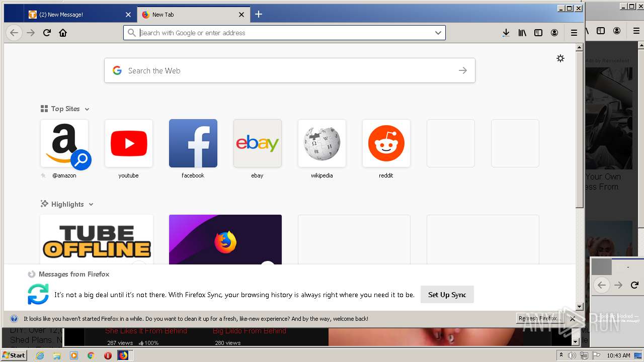
Task: Close the New Message tab
Action: click(128, 15)
